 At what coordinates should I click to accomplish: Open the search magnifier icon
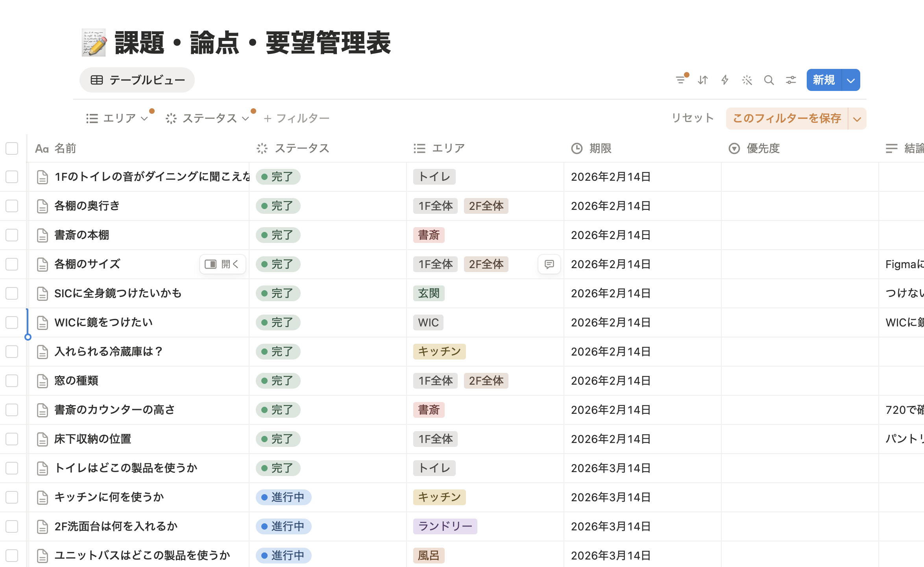click(769, 80)
